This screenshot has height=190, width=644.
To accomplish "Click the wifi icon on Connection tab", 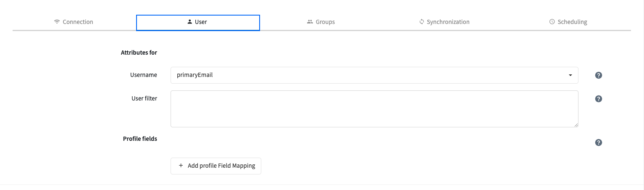I will click(57, 22).
